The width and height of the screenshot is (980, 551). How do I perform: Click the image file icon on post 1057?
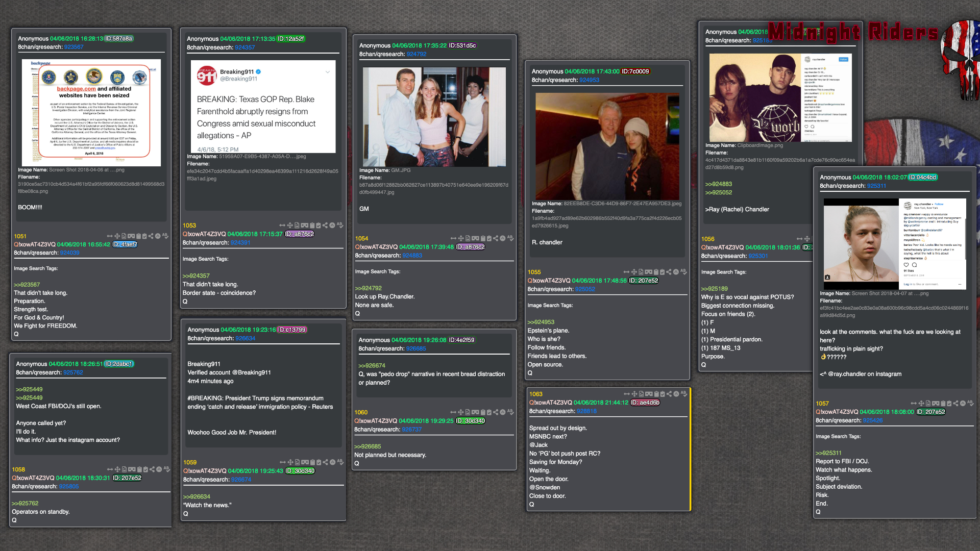tap(928, 403)
